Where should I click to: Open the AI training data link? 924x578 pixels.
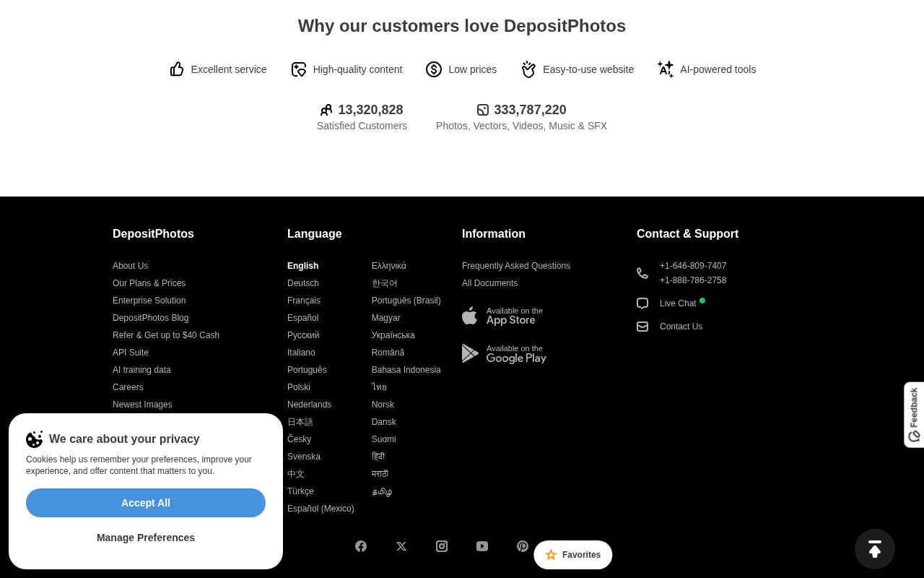[x=141, y=370]
